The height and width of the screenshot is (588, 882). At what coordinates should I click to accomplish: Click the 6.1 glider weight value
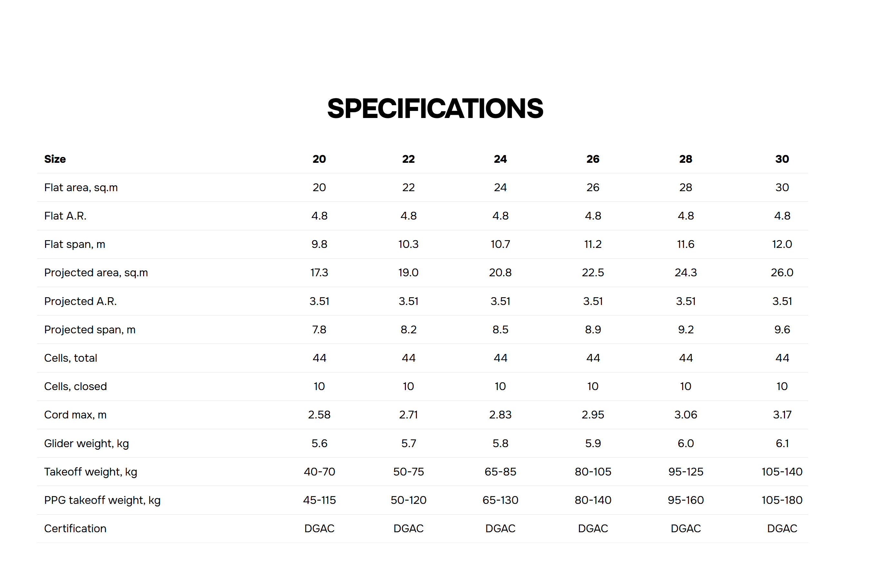pos(782,443)
